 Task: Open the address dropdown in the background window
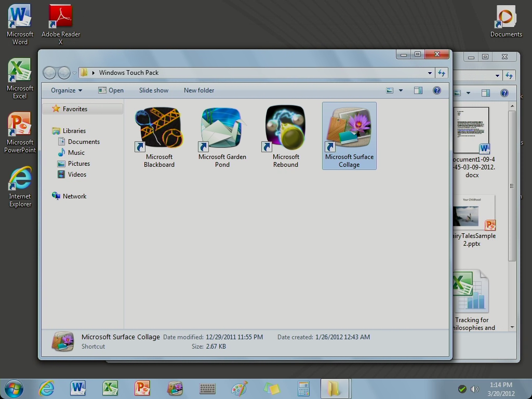pos(497,76)
